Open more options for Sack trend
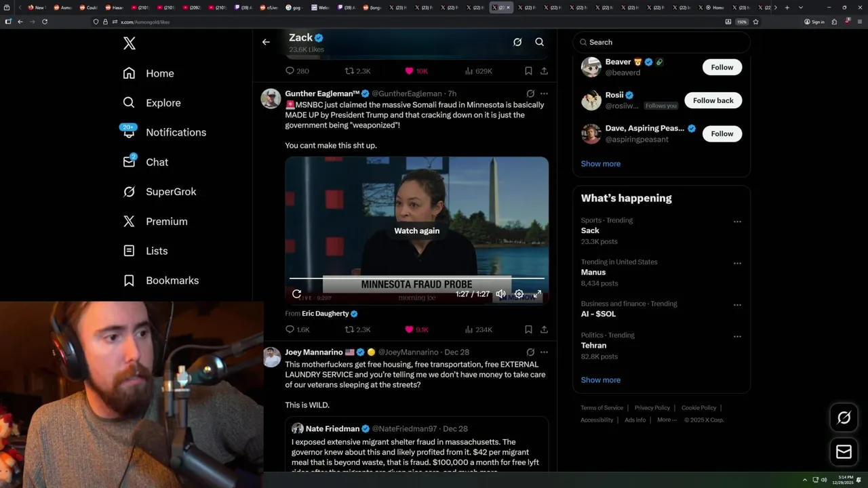 pos(737,222)
